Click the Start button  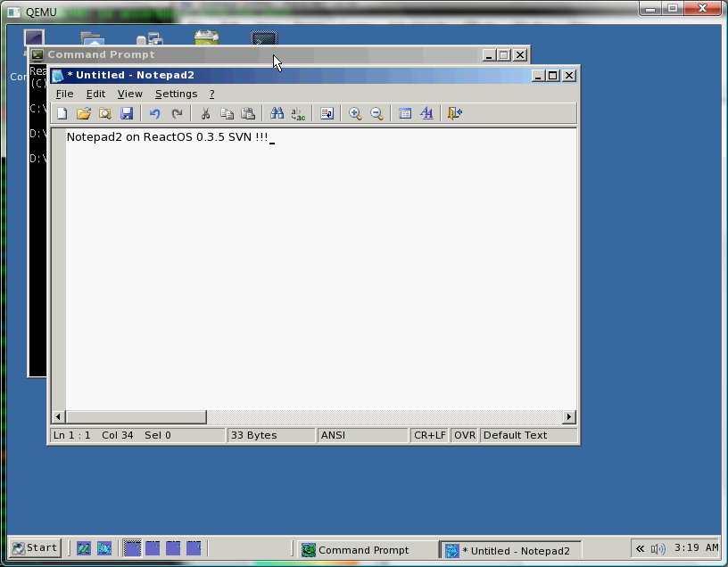tap(35, 548)
